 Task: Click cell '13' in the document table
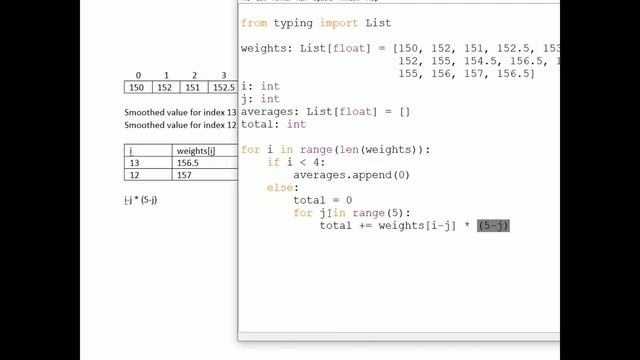point(148,163)
